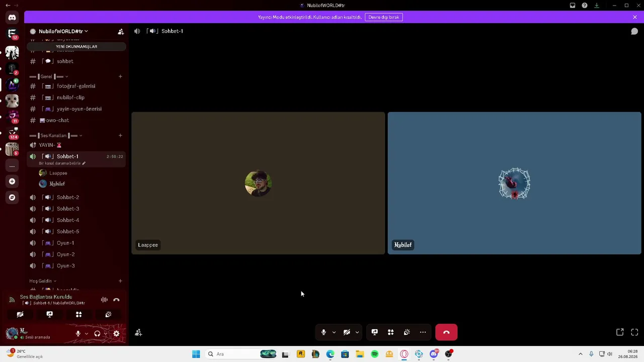This screenshot has width=644, height=362.
Task: Start an activity from call controls
Action: pos(390,332)
